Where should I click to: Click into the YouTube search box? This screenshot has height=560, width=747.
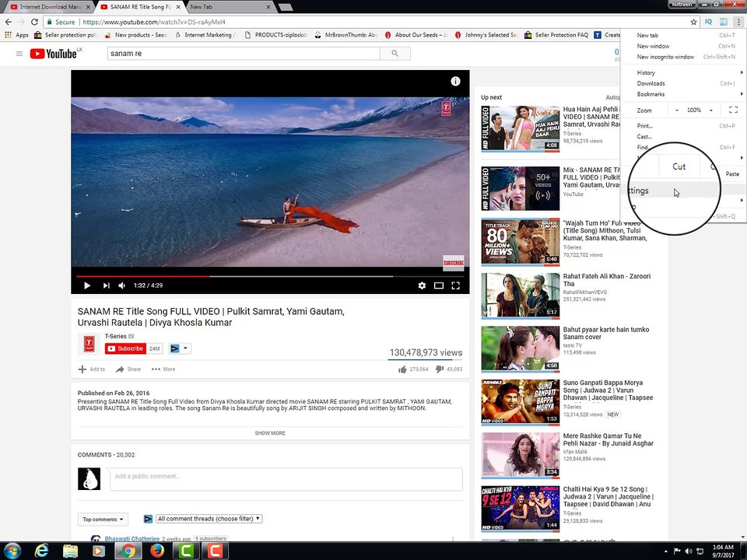click(x=244, y=54)
